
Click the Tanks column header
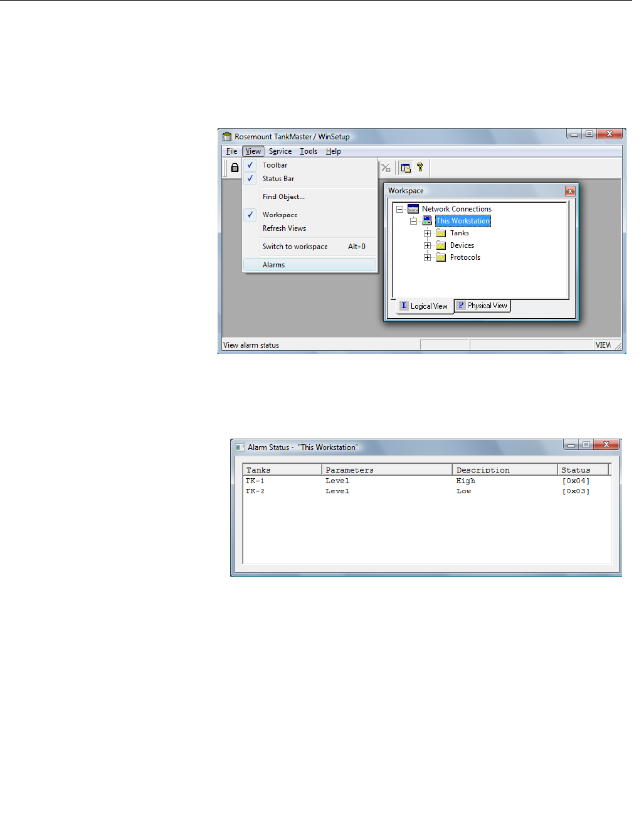point(282,470)
